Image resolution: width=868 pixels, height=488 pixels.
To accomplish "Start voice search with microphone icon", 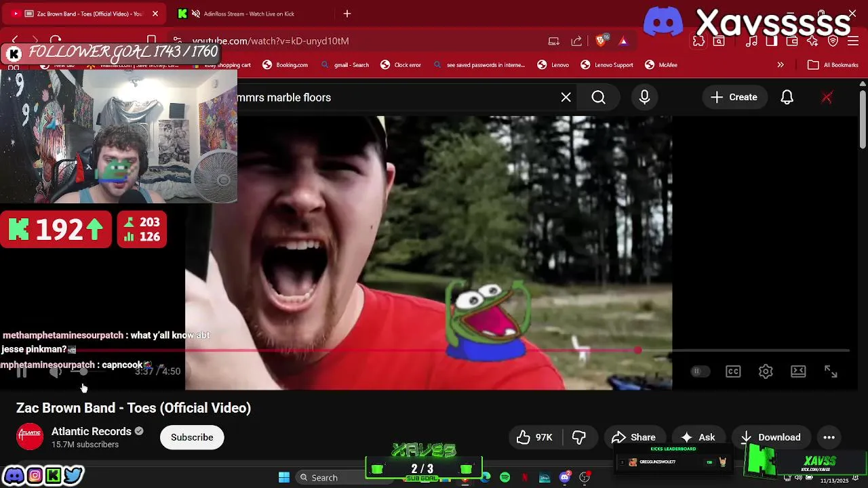I will coord(644,98).
